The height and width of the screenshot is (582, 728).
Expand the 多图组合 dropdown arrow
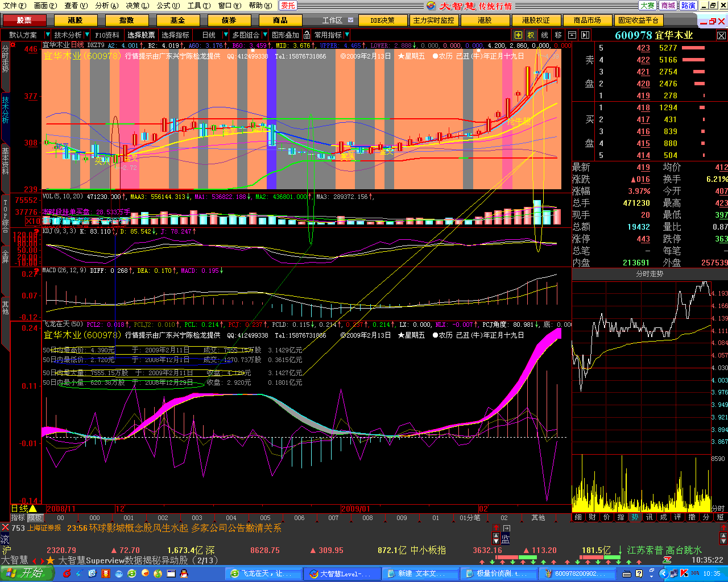pyautogui.click(x=265, y=35)
